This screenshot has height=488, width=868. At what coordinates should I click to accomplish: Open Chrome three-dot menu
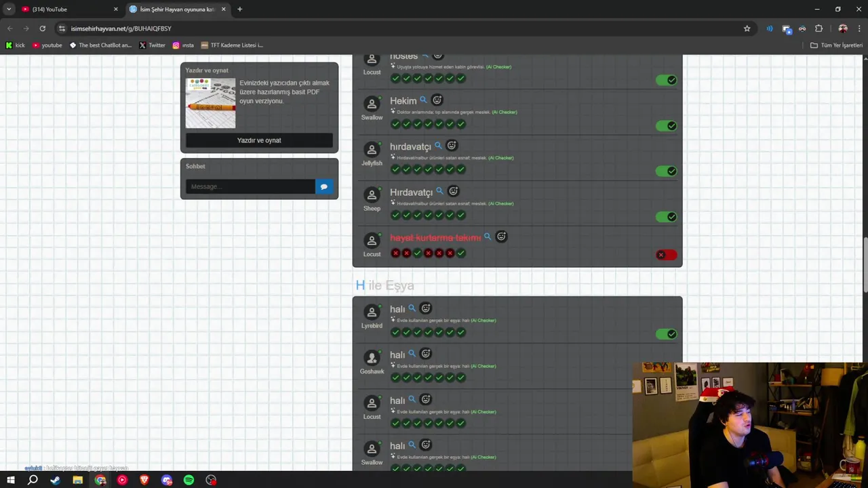[859, 28]
